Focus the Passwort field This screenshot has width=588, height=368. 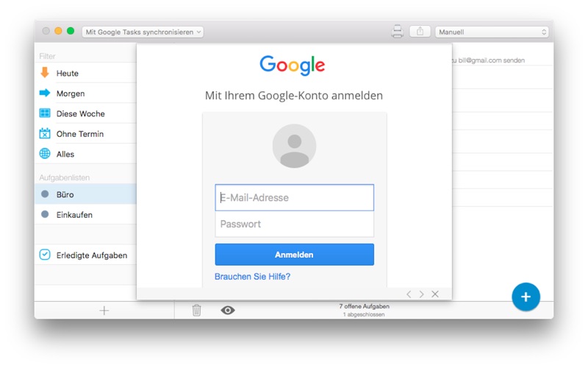tap(295, 224)
